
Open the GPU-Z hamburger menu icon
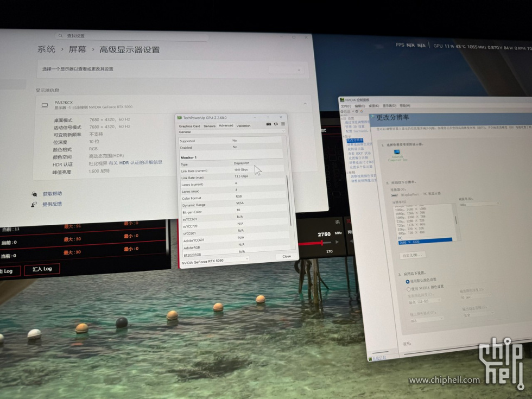[282, 124]
